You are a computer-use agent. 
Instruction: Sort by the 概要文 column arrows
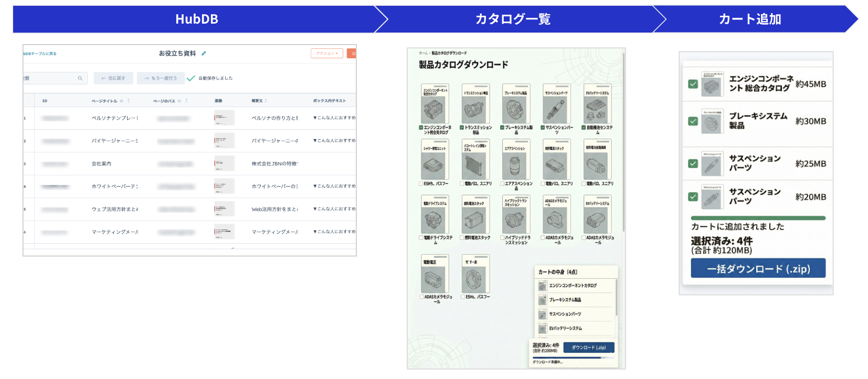click(x=266, y=101)
